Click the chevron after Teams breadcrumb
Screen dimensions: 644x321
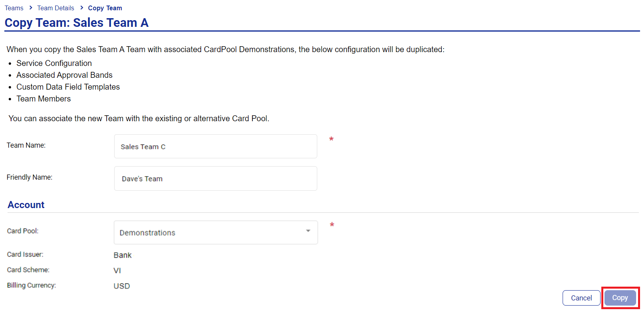pyautogui.click(x=30, y=8)
